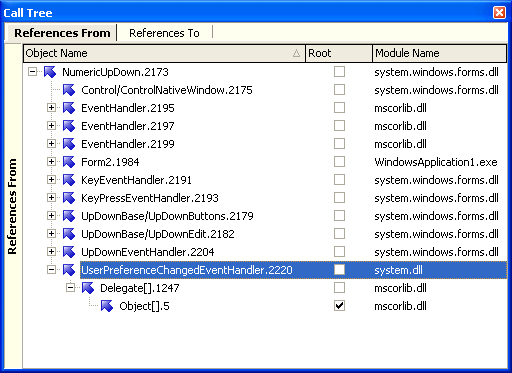Expand the UpDownBase/UpDownButtons.2179 node
This screenshot has width=512, height=373.
click(51, 216)
